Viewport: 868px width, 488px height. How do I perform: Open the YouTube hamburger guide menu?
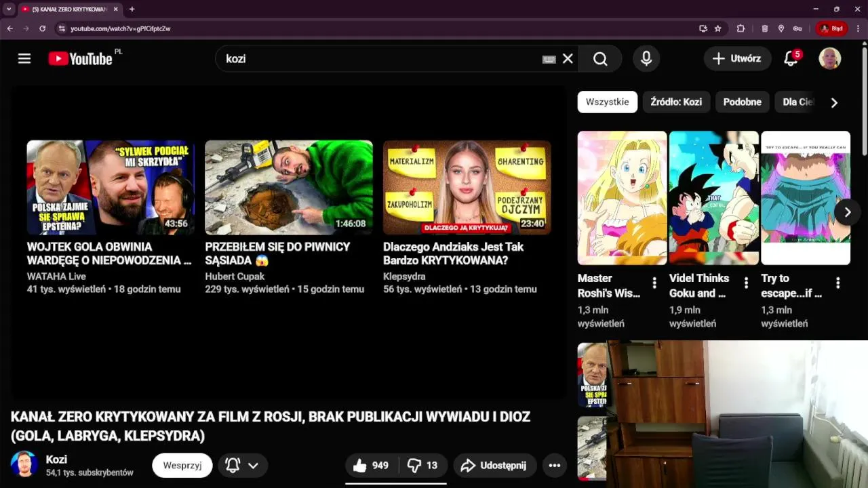tap(24, 58)
